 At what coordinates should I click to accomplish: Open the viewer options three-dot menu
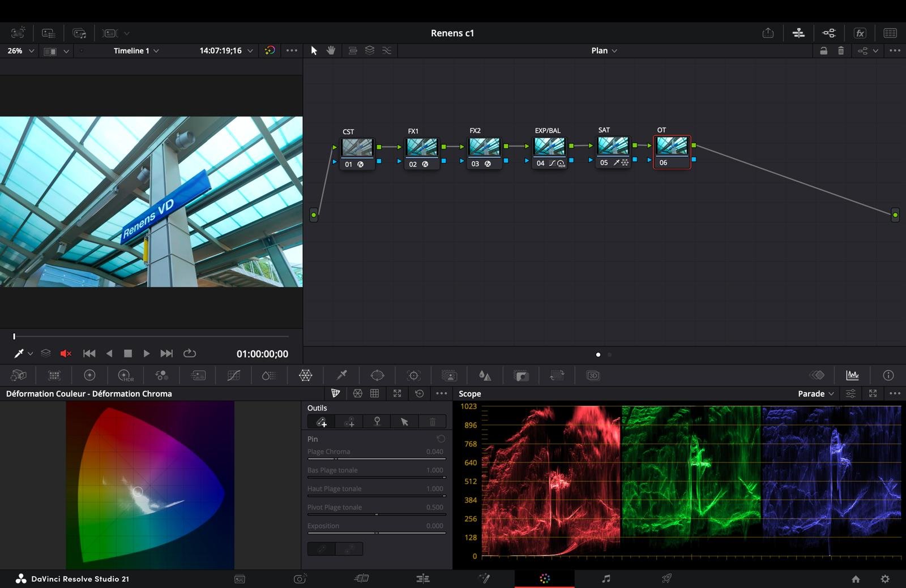[292, 50]
